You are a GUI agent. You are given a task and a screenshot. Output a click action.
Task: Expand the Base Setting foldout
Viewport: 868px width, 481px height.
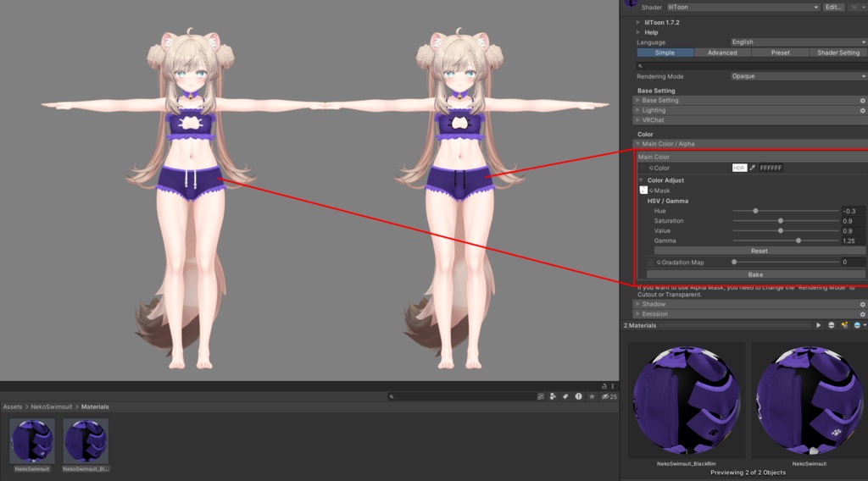pos(637,101)
